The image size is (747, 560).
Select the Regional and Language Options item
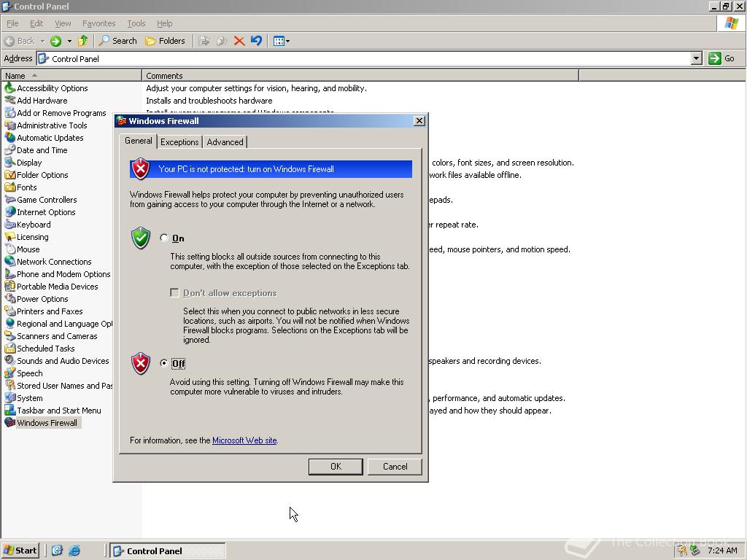[58, 323]
